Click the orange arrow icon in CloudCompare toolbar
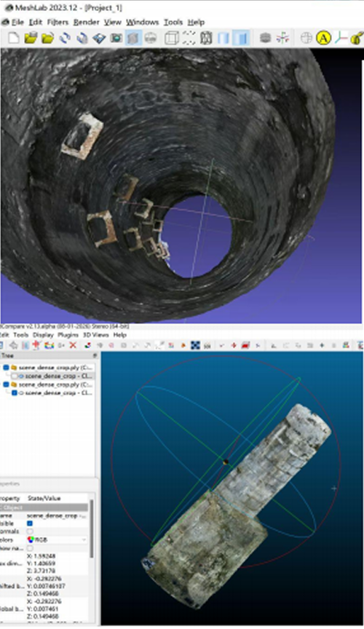 click(183, 345)
